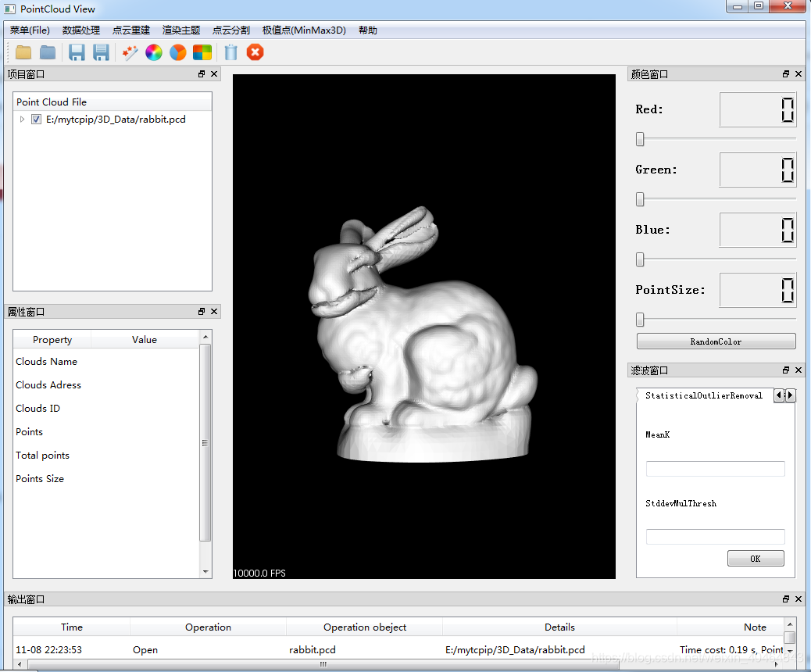Expand the rabbit.pcd tree node
The height and width of the screenshot is (672, 811).
(22, 120)
